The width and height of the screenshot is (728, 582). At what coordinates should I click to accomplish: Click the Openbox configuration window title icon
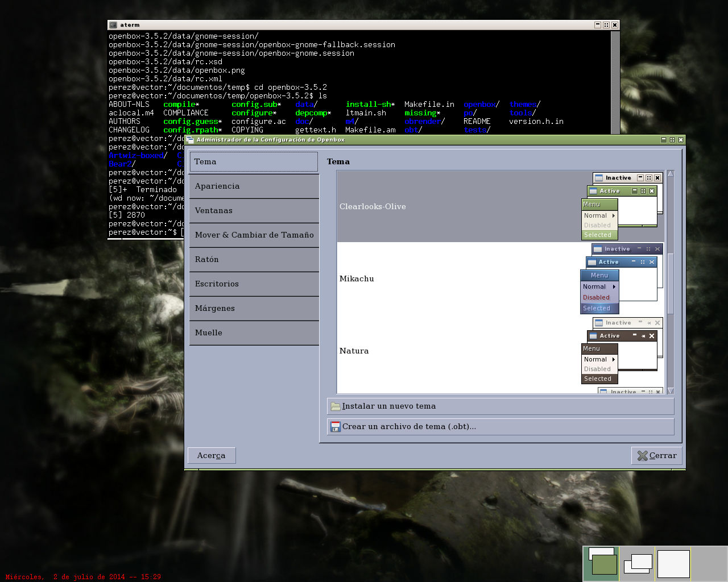pos(190,140)
